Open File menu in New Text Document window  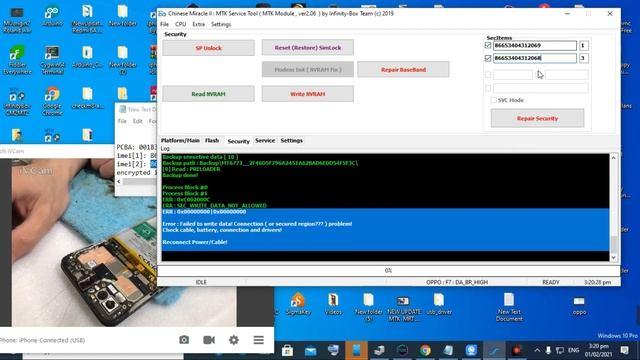tap(122, 121)
